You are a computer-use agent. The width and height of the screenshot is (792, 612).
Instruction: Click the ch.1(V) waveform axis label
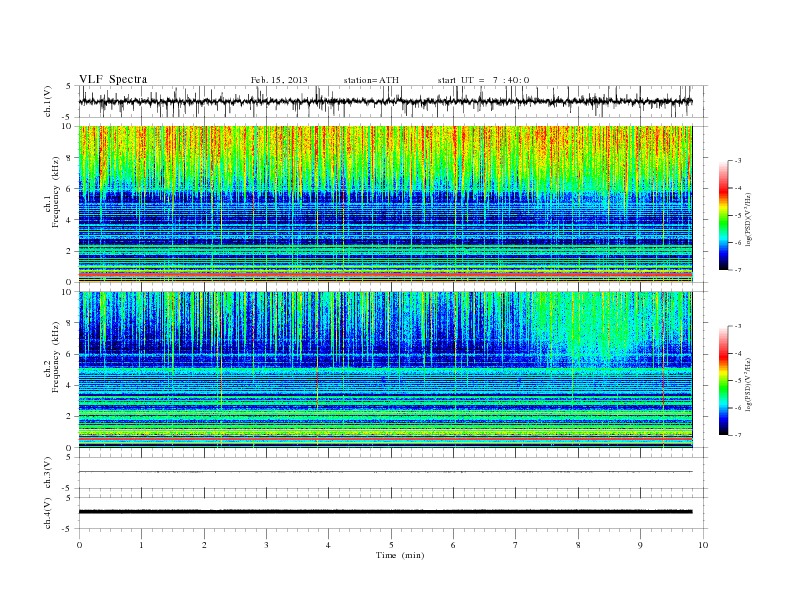[x=48, y=101]
